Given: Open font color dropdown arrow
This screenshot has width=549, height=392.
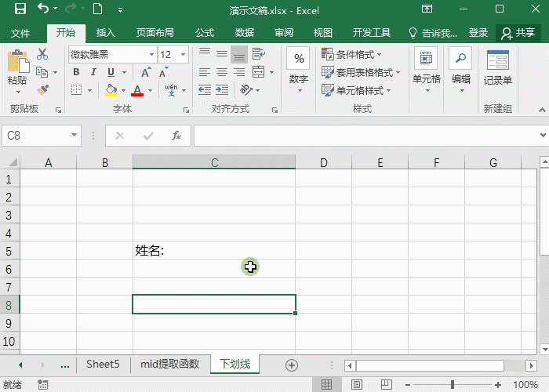Looking at the screenshot, I should (151, 90).
